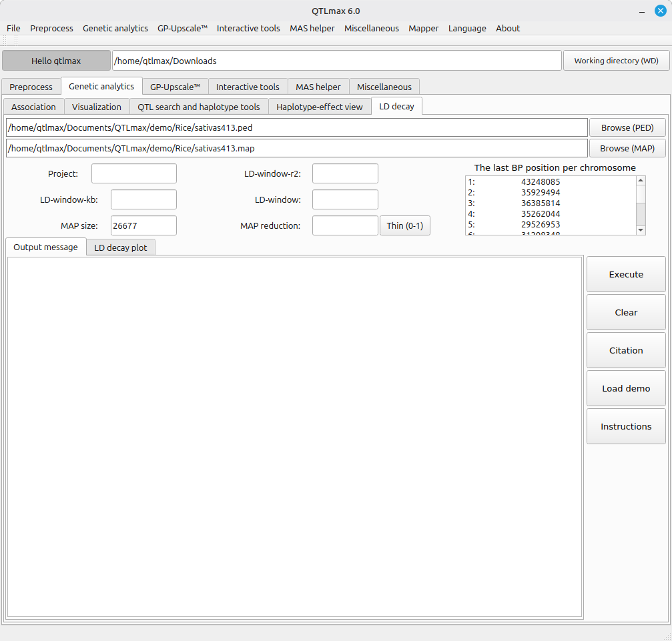The height and width of the screenshot is (641, 672).
Task: Set the Working directory (WD)
Action: click(x=616, y=61)
